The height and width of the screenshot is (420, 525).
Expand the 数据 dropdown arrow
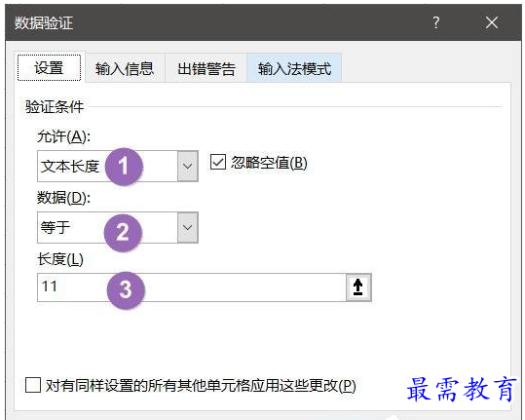point(187,227)
